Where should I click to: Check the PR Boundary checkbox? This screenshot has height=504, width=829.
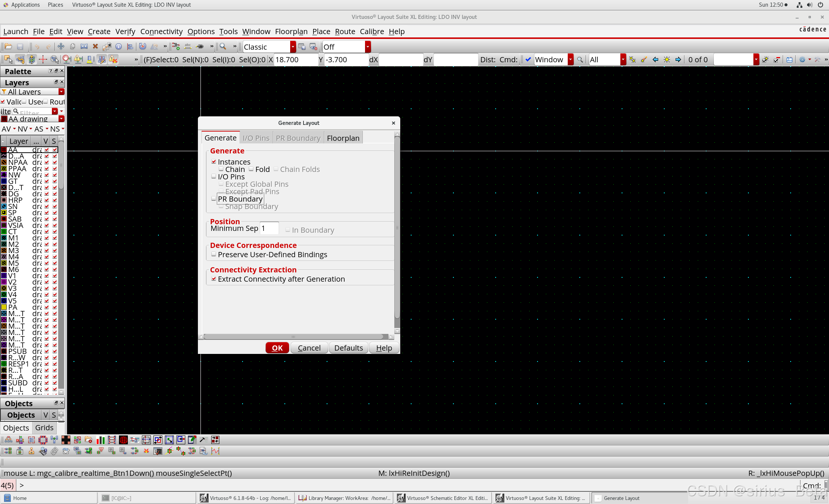coord(214,199)
